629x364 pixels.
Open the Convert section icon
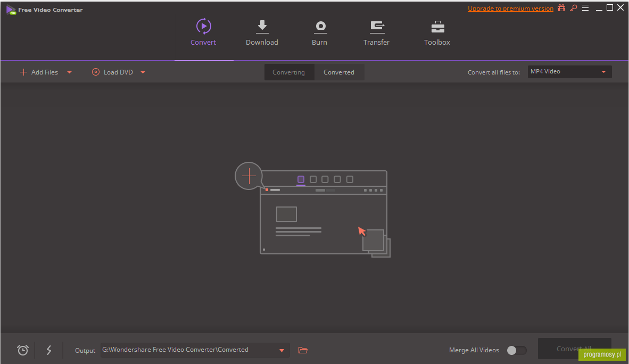pos(203,27)
